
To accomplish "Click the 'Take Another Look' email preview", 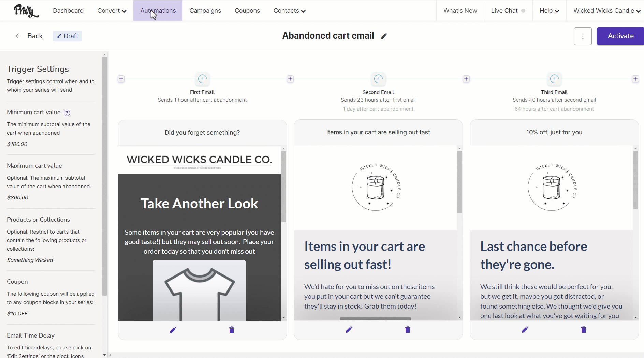I will click(x=199, y=233).
